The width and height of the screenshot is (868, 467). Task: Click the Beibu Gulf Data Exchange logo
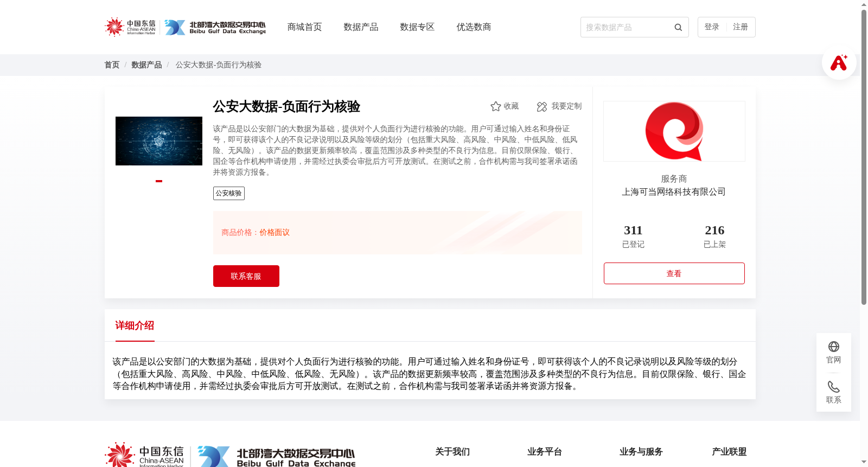pos(215,27)
